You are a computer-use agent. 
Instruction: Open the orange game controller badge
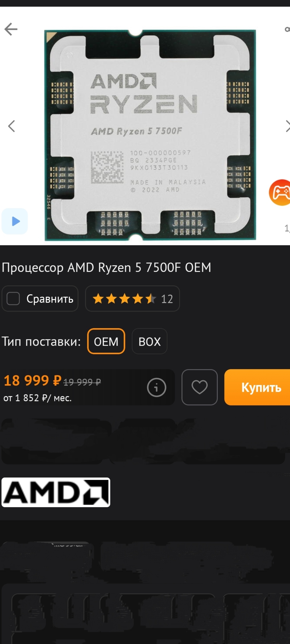[280, 192]
